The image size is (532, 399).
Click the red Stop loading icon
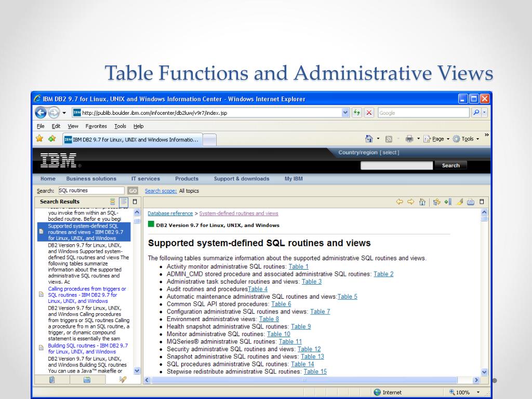pyautogui.click(x=369, y=113)
